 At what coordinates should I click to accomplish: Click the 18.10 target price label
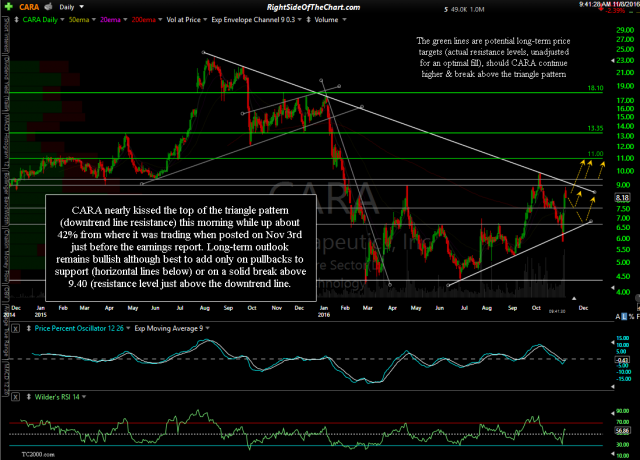tap(595, 88)
